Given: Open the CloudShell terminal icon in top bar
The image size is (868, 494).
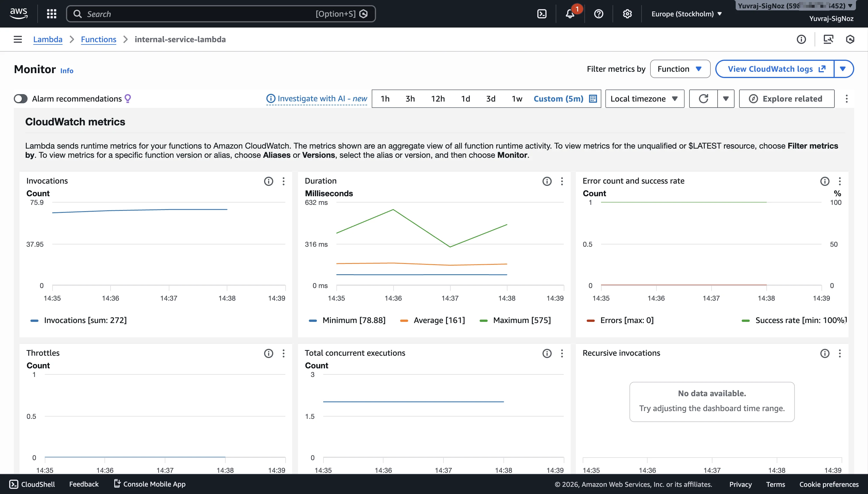Looking at the screenshot, I should pos(541,13).
